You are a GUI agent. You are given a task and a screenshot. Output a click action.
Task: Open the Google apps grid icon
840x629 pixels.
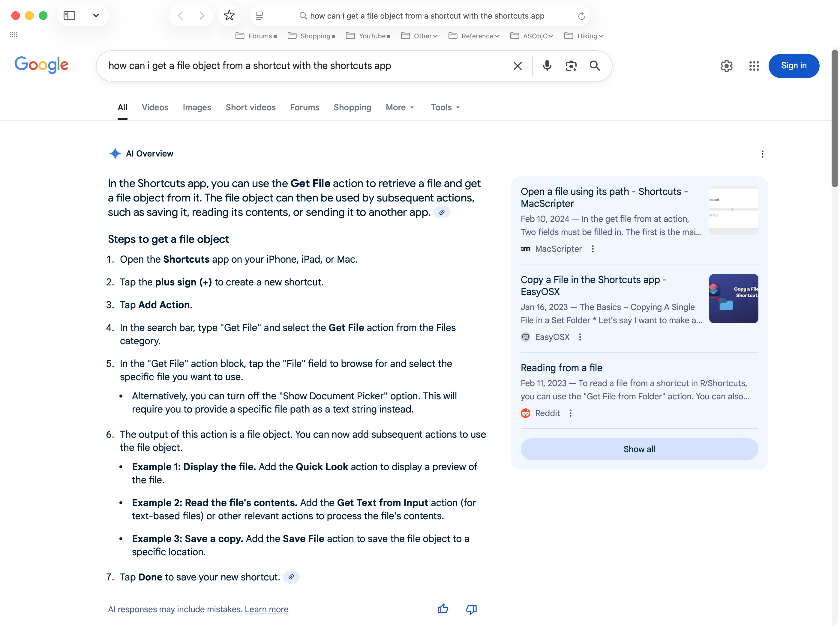tap(754, 66)
